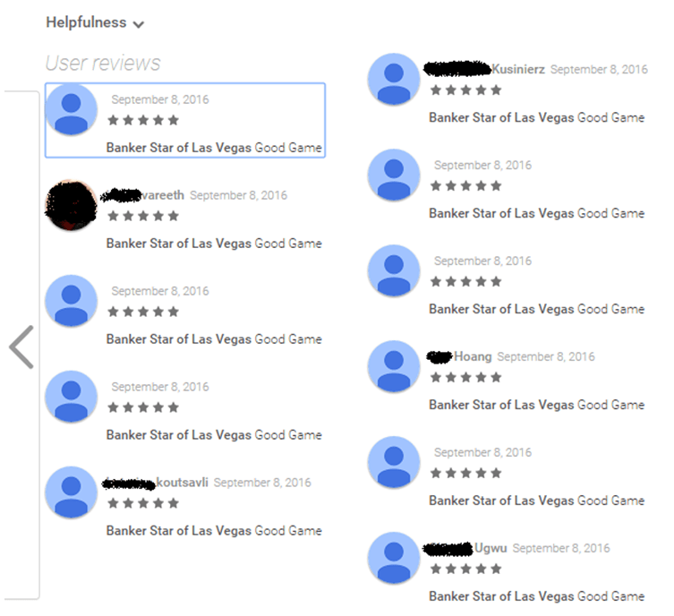This screenshot has width=674, height=616.
Task: Click the dark profile photo of reviewer vareeth
Action: tap(71, 205)
